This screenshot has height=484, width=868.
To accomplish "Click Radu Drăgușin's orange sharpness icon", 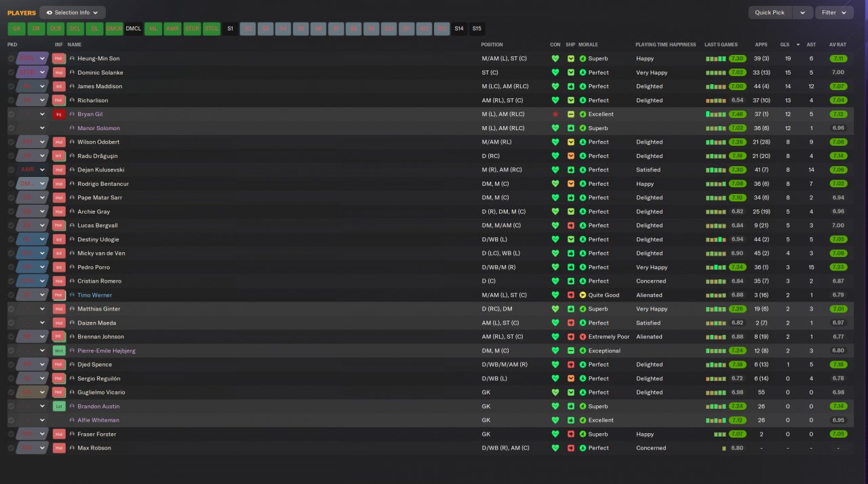I will [x=571, y=156].
